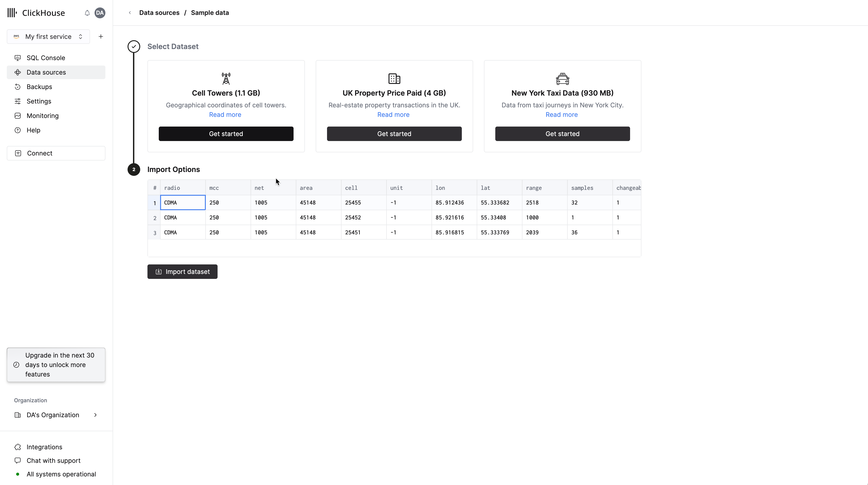Screen dimensions: 868x485
Task: Click the ClickHouse logo icon
Action: 12,12
